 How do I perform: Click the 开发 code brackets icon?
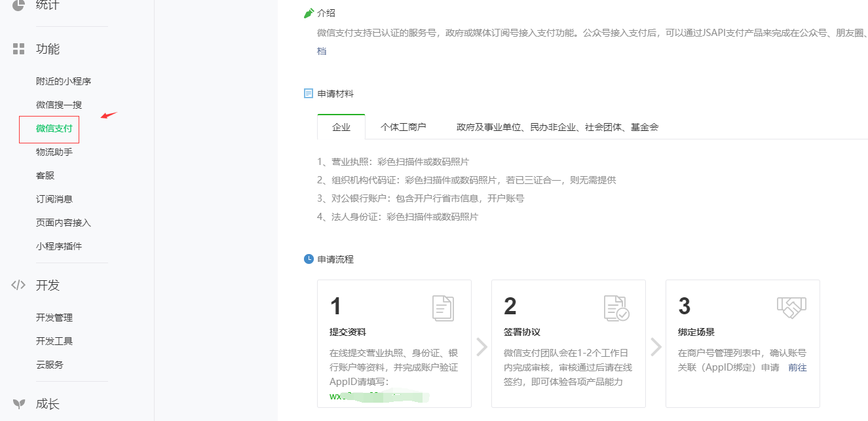tap(18, 285)
